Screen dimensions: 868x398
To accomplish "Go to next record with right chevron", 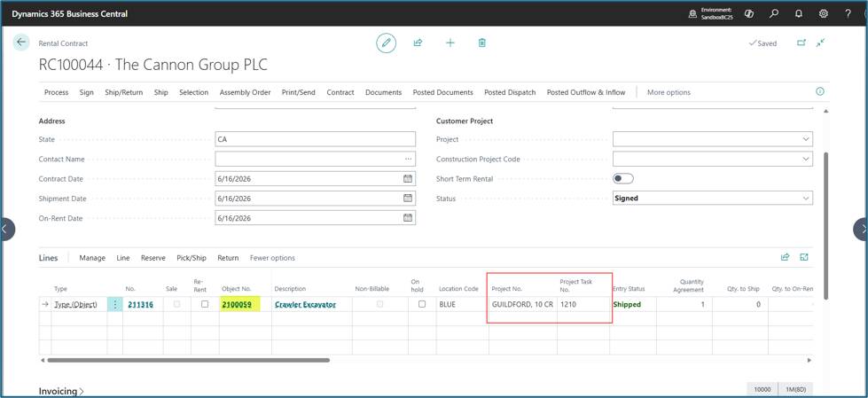I will 862,230.
